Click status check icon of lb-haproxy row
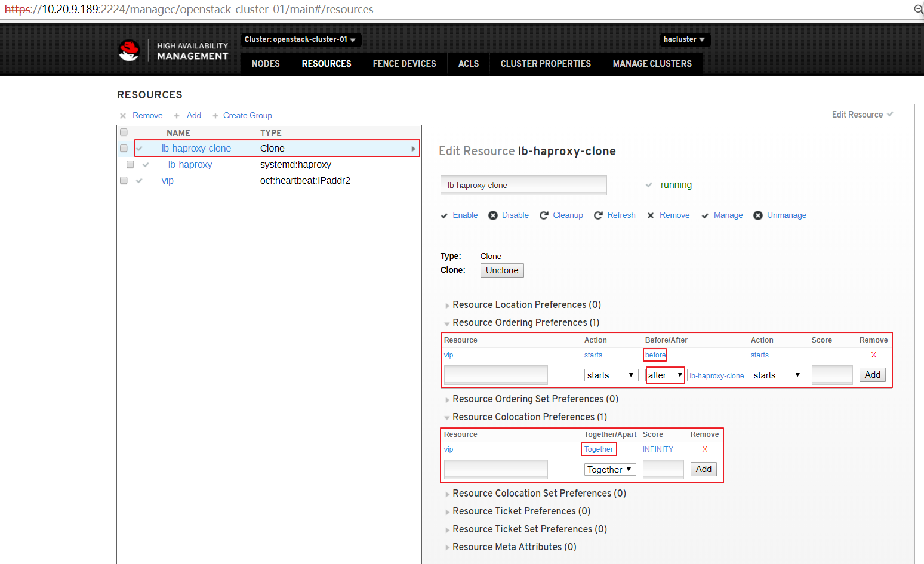This screenshot has height=564, width=924. (x=146, y=165)
